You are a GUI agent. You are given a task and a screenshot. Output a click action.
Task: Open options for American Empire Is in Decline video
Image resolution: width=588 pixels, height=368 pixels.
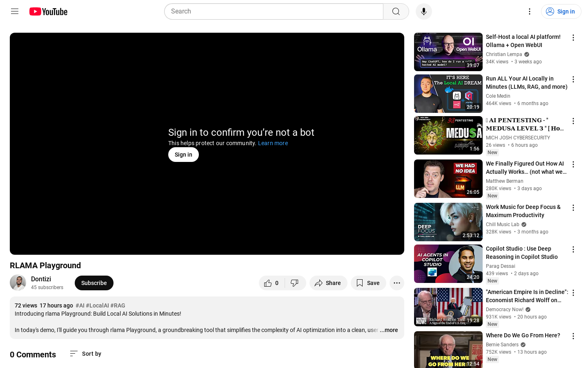coord(573,293)
